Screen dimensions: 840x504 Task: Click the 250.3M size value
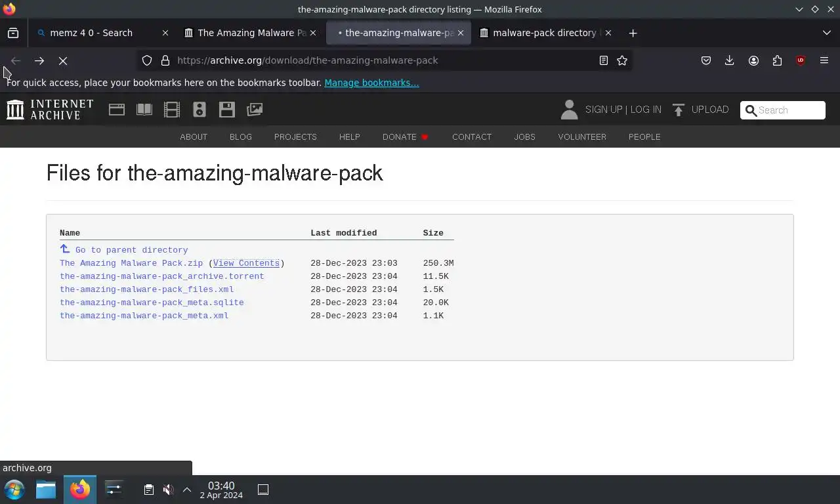(x=438, y=263)
